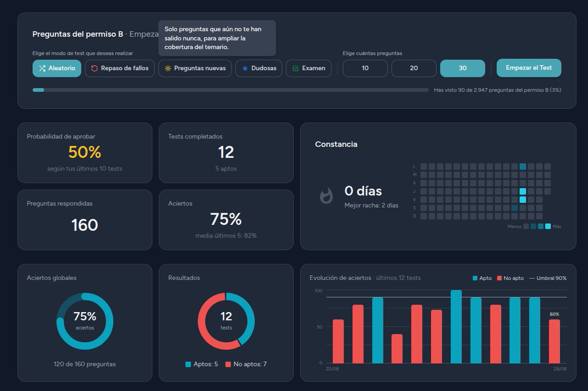Set question count to 10
This screenshot has width=588, height=391.
365,68
